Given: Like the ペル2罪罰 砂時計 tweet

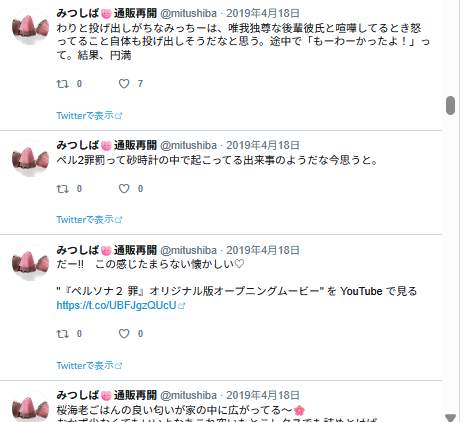Looking at the screenshot, I should pyautogui.click(x=124, y=189).
